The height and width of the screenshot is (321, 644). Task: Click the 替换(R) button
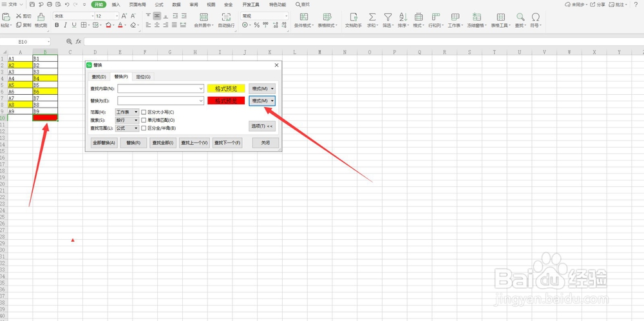[x=133, y=142]
